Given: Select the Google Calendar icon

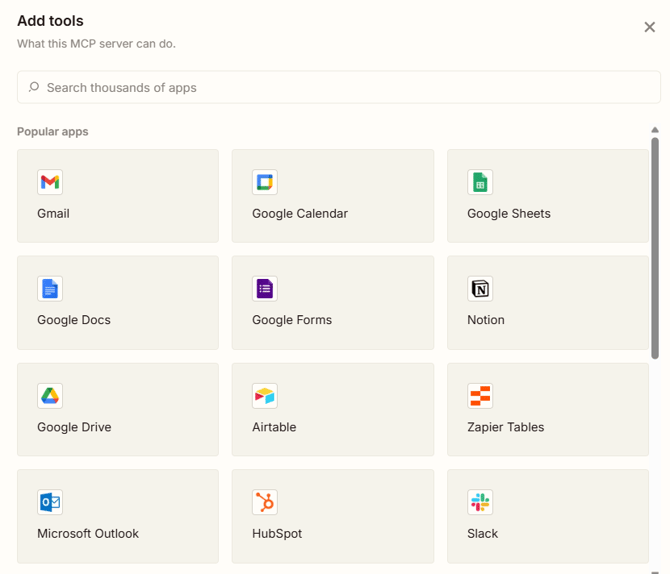Looking at the screenshot, I should [x=264, y=182].
